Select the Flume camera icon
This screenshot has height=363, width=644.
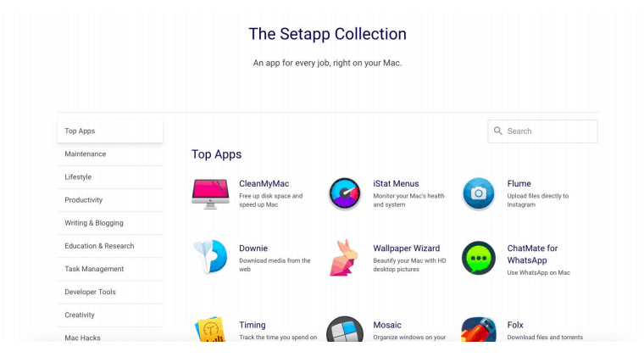479,193
